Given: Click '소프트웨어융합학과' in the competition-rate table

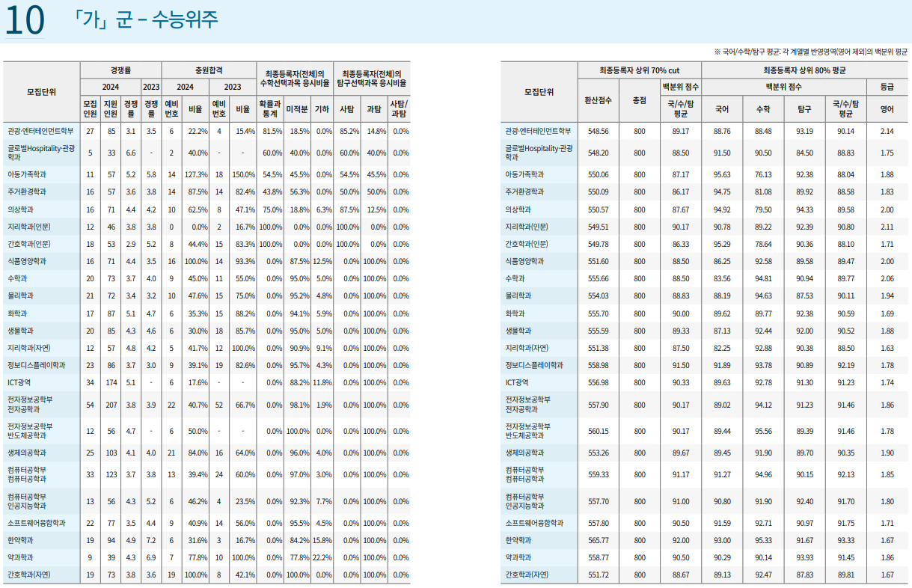Looking at the screenshot, I should tap(36, 523).
